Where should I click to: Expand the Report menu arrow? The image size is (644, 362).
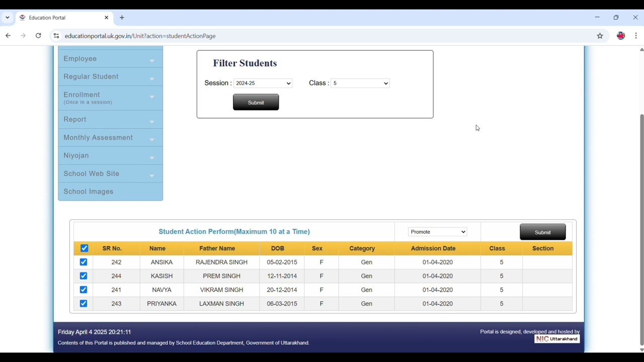point(152,122)
